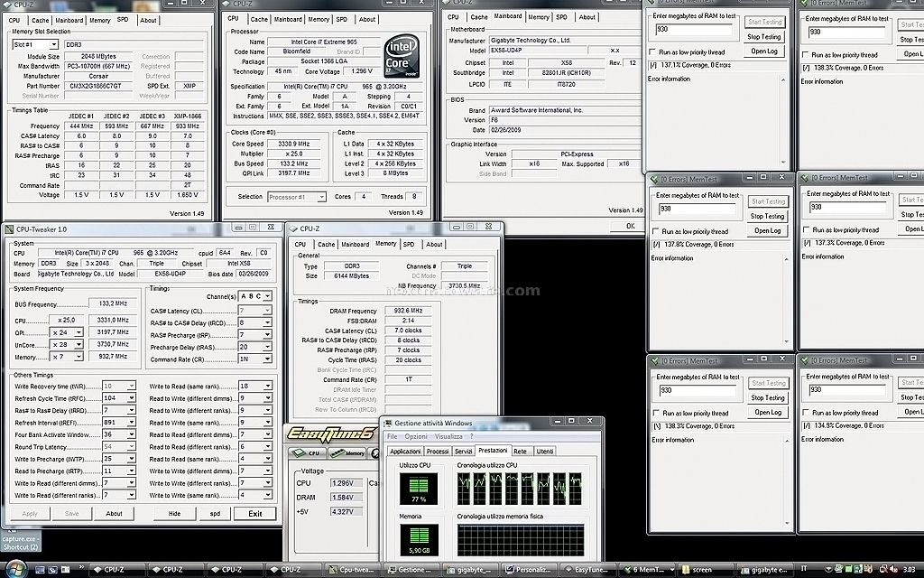The height and width of the screenshot is (578, 924).
Task: Select SPD tab in CPU-Z Memory window
Action: 409,244
